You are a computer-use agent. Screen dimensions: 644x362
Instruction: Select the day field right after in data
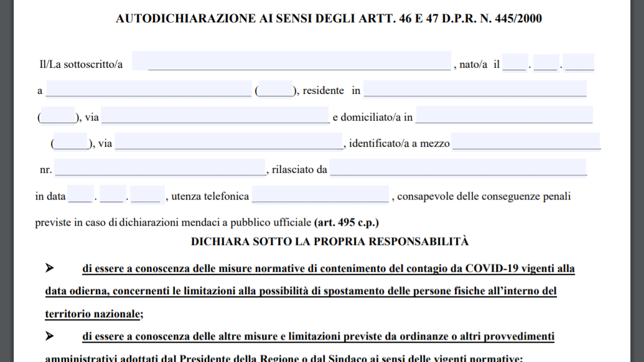pos(80,194)
